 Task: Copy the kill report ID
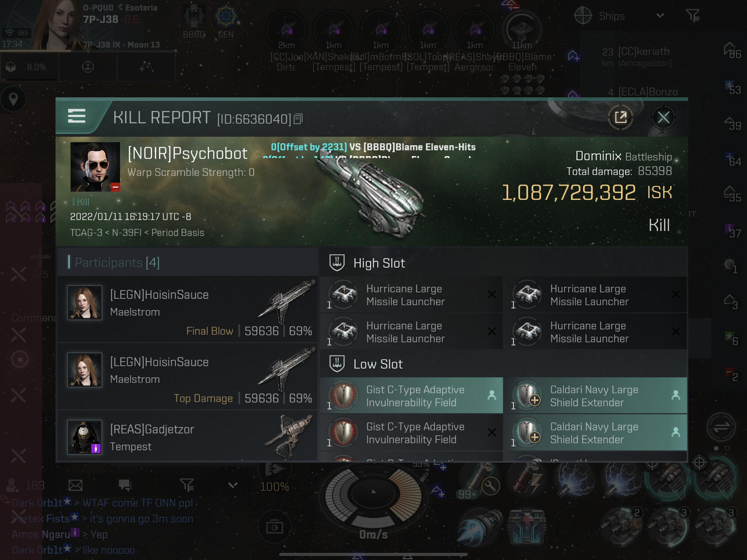coord(298,119)
